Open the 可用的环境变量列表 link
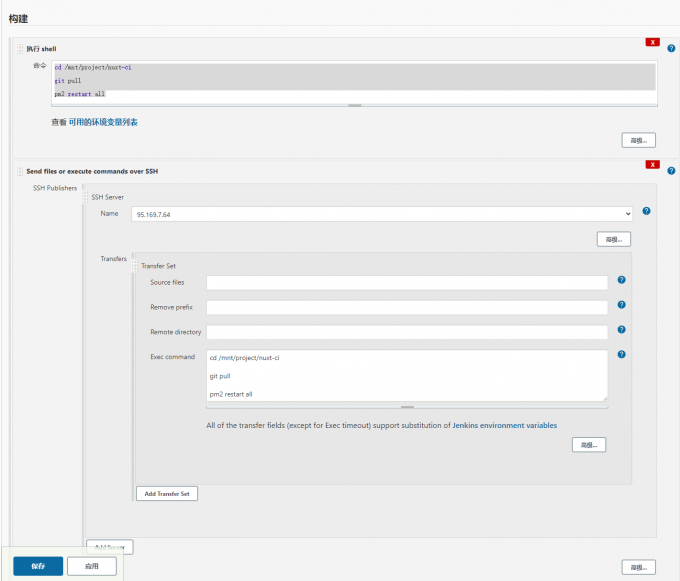Image resolution: width=680 pixels, height=581 pixels. [x=103, y=122]
